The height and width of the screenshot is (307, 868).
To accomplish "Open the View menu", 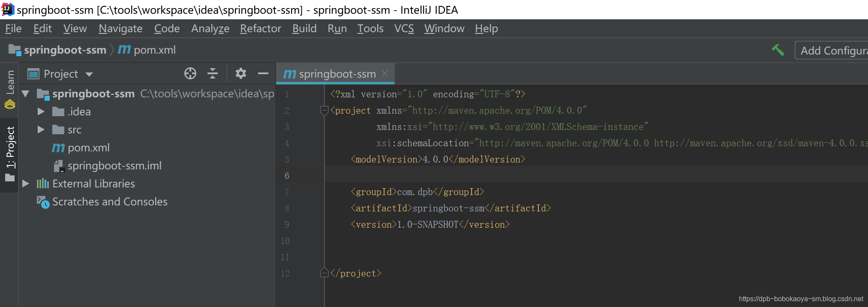I will click(x=75, y=29).
